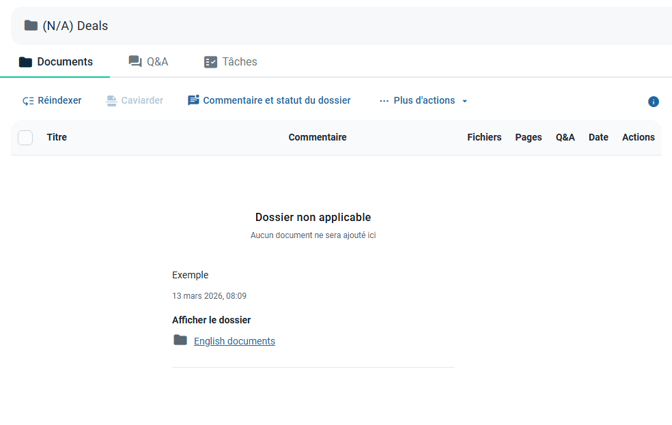Click the Réindexer button label
The height and width of the screenshot is (425, 672).
click(x=59, y=101)
